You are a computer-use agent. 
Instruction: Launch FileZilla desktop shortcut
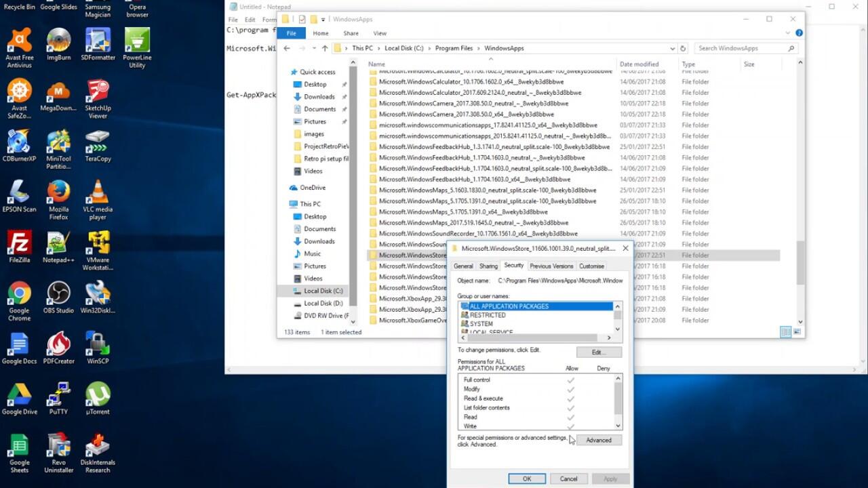coord(19,247)
